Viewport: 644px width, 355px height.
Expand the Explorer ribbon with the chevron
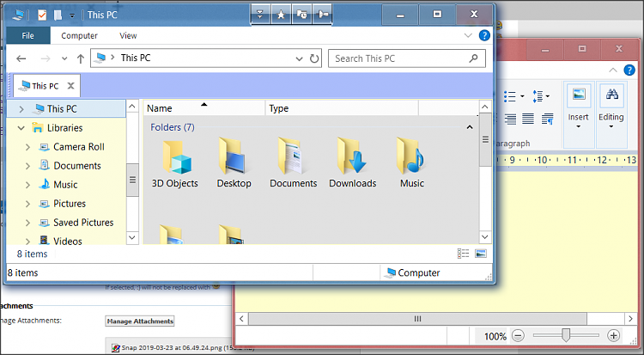point(468,35)
